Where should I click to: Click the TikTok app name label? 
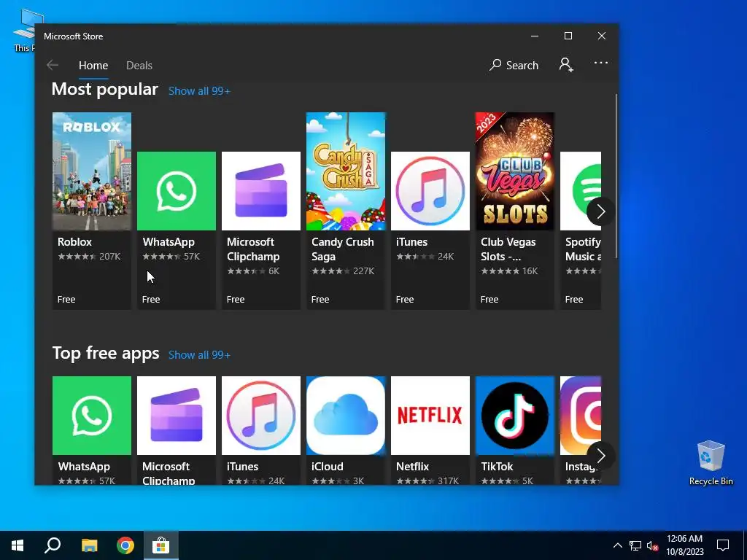497,467
